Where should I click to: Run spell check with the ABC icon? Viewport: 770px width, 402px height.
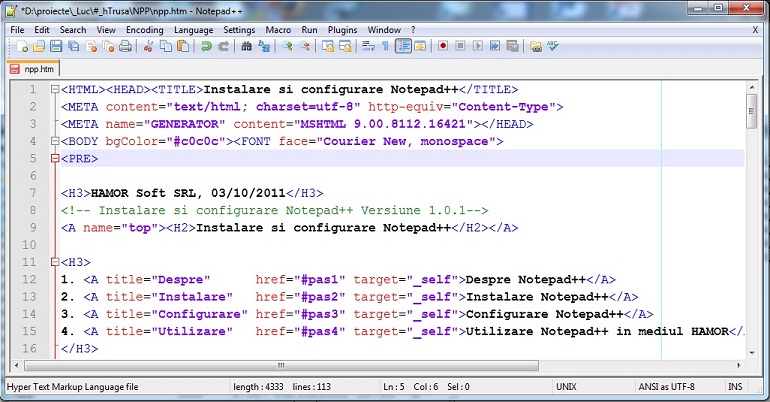pyautogui.click(x=553, y=46)
